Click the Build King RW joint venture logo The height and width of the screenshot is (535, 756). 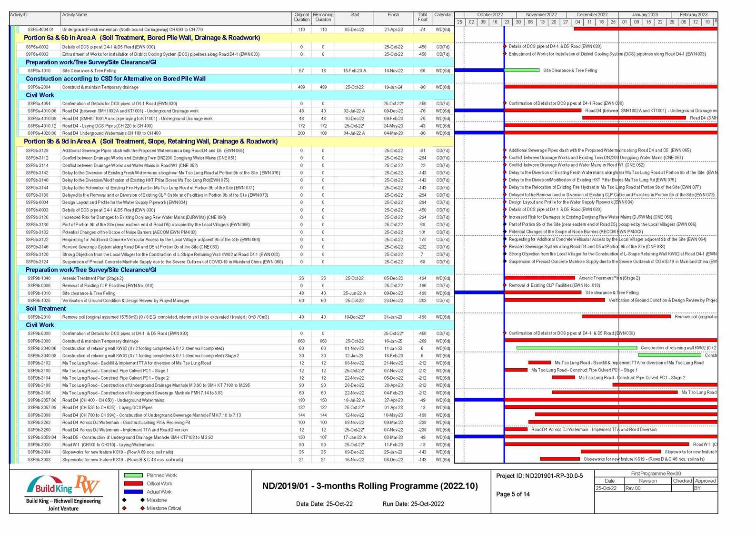click(x=63, y=492)
